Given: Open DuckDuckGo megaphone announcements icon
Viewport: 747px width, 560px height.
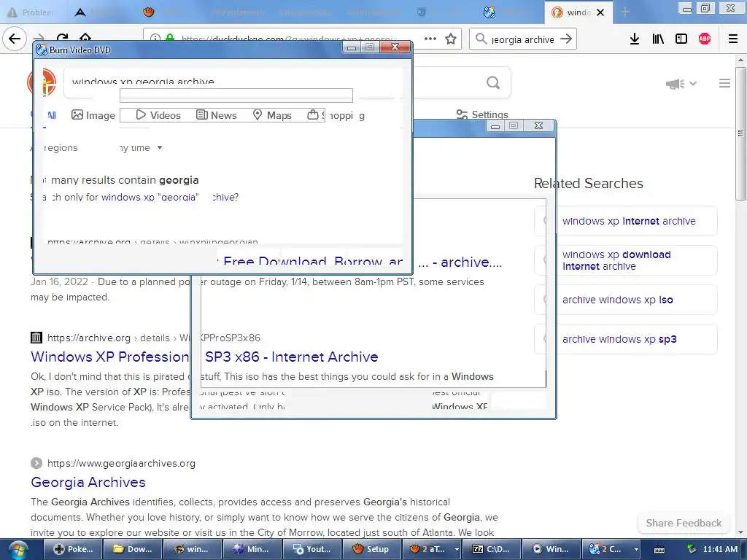Looking at the screenshot, I should click(675, 84).
